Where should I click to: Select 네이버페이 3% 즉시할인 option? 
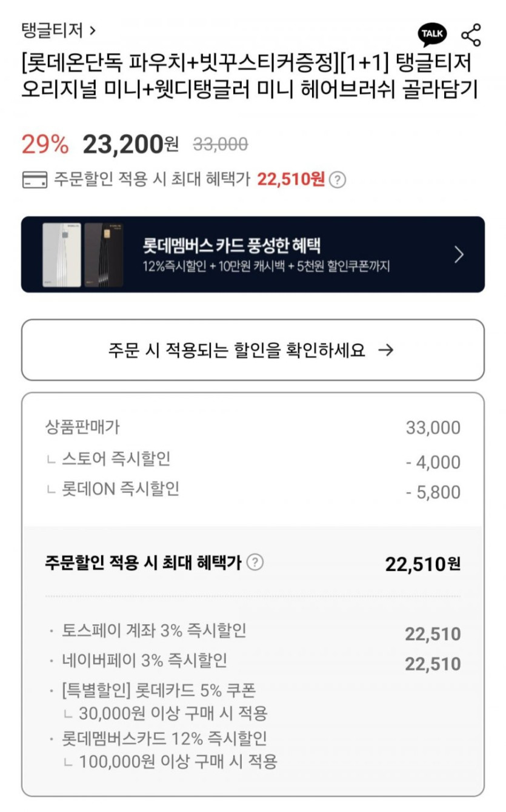coord(144,660)
